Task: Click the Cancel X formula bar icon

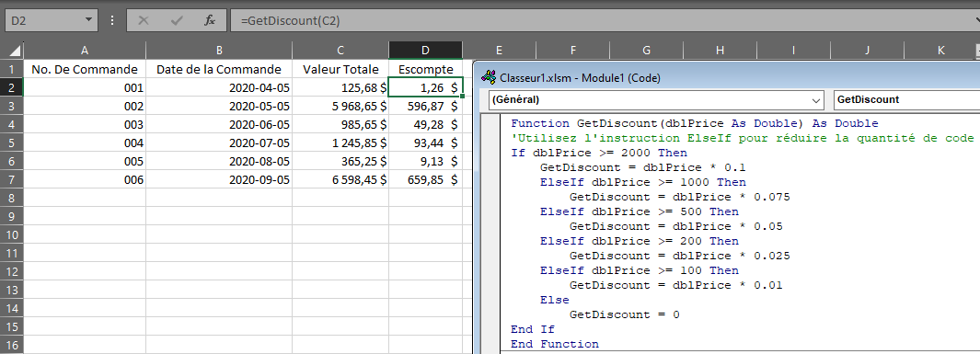Action: (144, 20)
